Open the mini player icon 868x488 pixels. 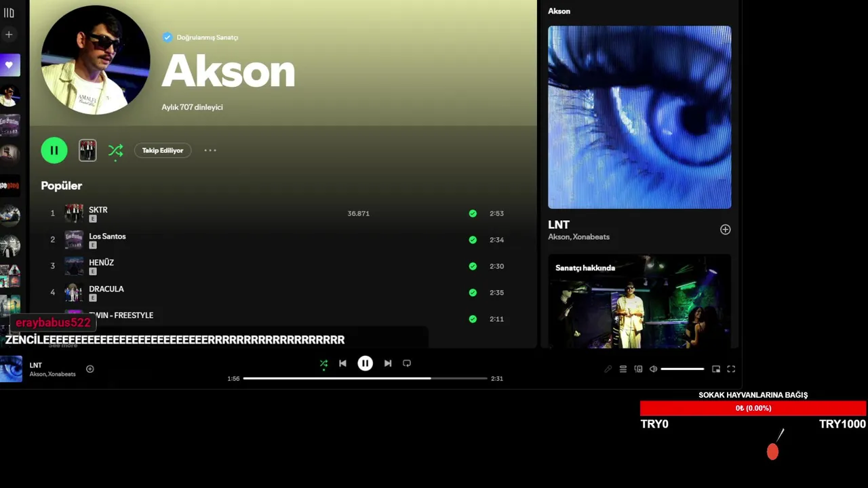pyautogui.click(x=716, y=369)
